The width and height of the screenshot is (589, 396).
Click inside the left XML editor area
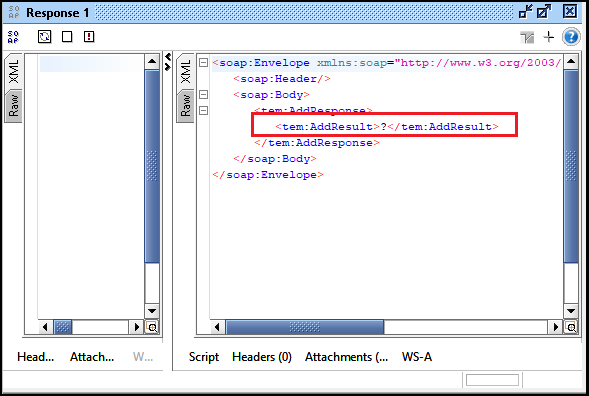tap(91, 188)
